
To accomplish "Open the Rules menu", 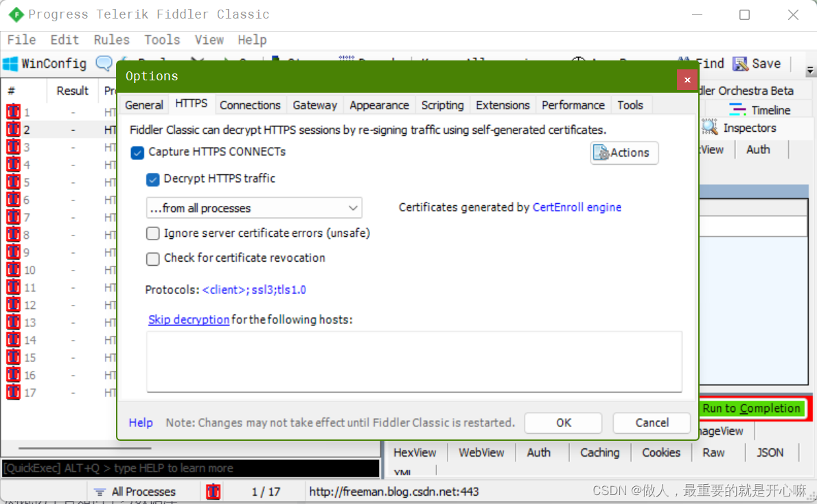I will coord(111,40).
